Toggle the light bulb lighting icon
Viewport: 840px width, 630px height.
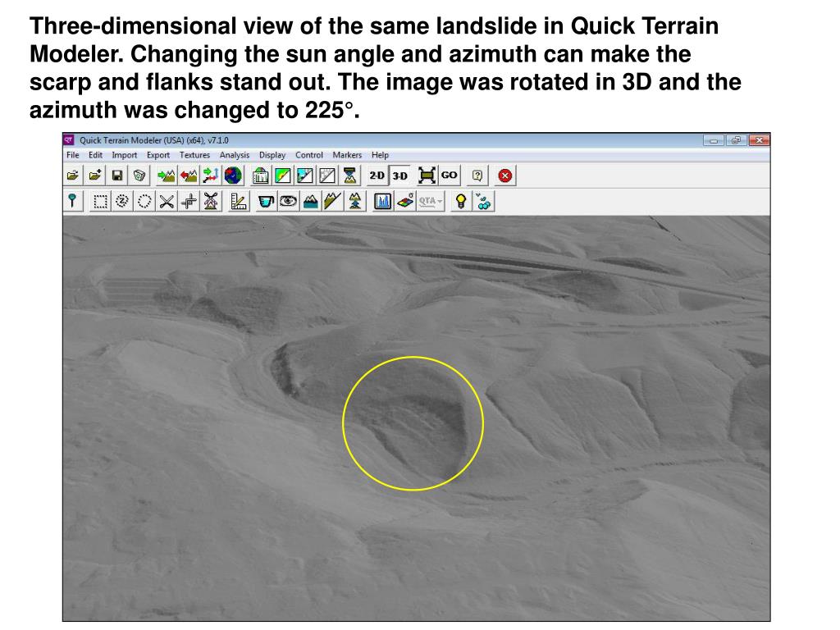click(x=461, y=202)
